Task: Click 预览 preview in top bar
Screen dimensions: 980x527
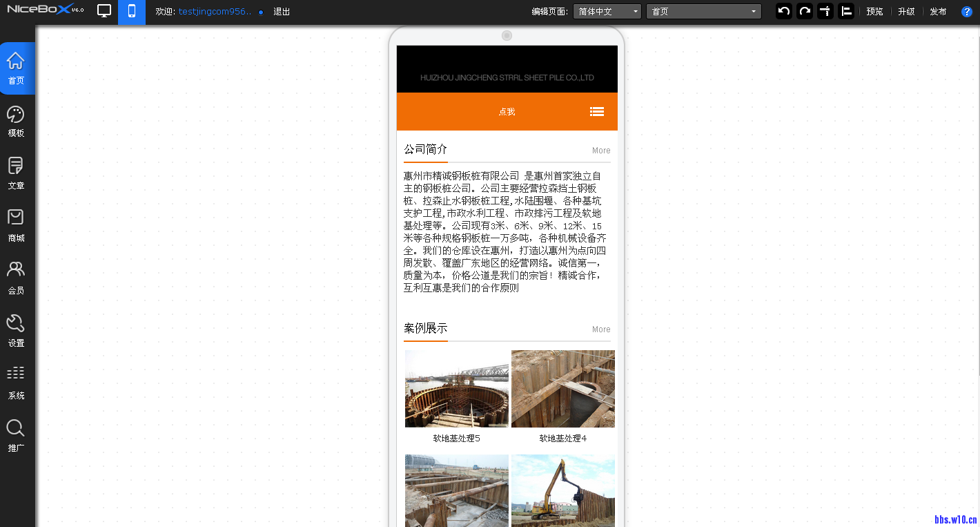Action: click(x=874, y=12)
